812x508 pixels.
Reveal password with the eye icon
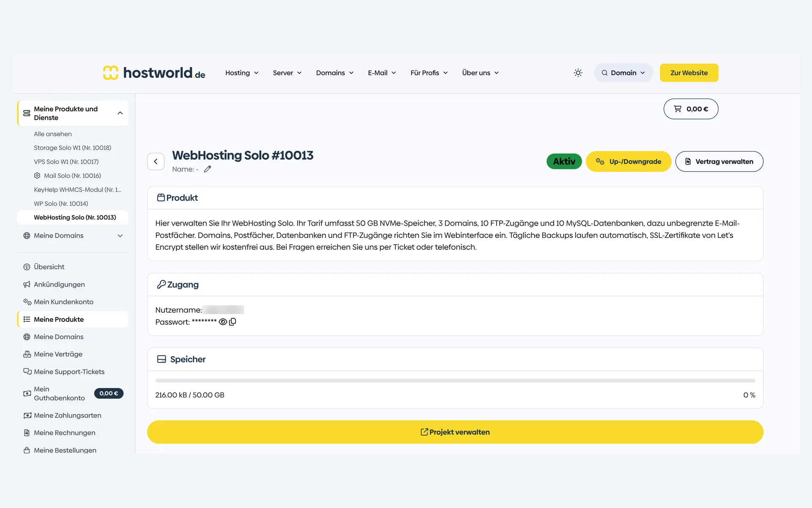[223, 322]
